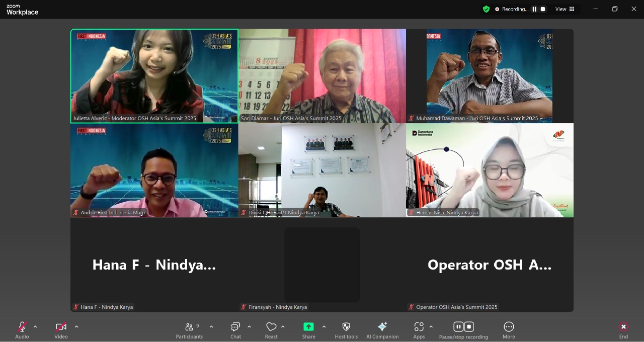644x342 pixels.
Task: Expand the Apps options chevron
Action: coord(431,327)
